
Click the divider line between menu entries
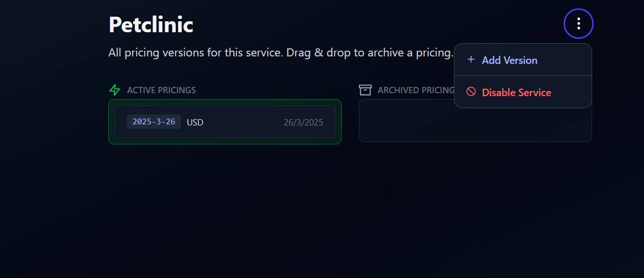pos(522,75)
